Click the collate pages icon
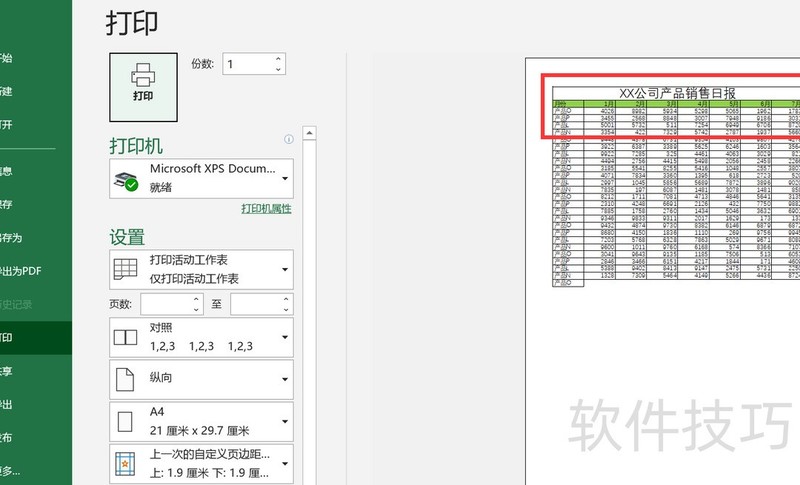The width and height of the screenshot is (800, 485). (126, 337)
